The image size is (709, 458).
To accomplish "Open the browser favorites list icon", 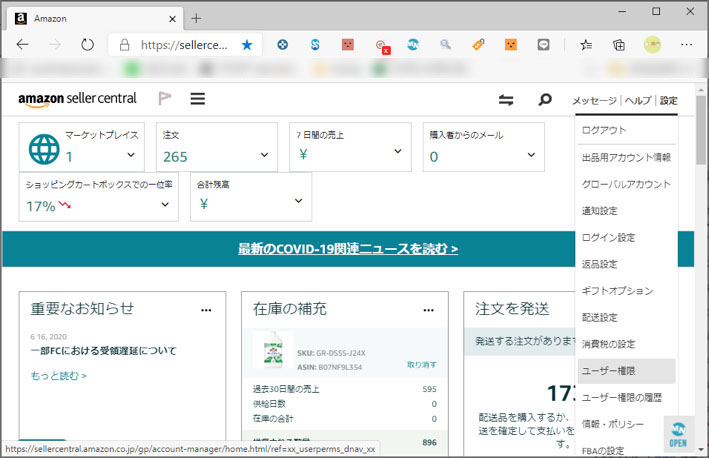I will pos(586,44).
